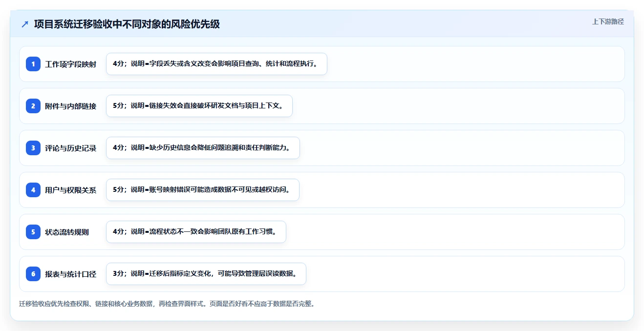Click the 上下游路径 label
The height and width of the screenshot is (331, 644).
[x=608, y=21]
